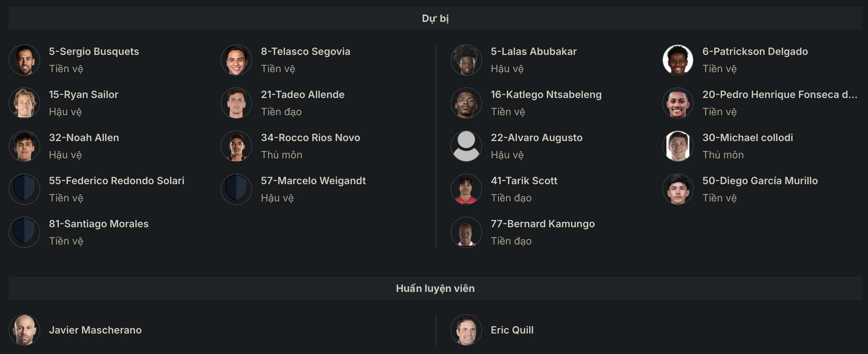Open 41-Tarik Scott player profile
The height and width of the screenshot is (354, 868).
coord(524,181)
